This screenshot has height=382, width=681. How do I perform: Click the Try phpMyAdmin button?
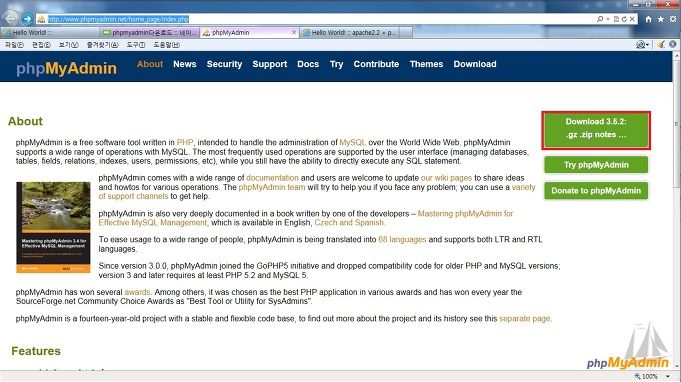coord(596,165)
